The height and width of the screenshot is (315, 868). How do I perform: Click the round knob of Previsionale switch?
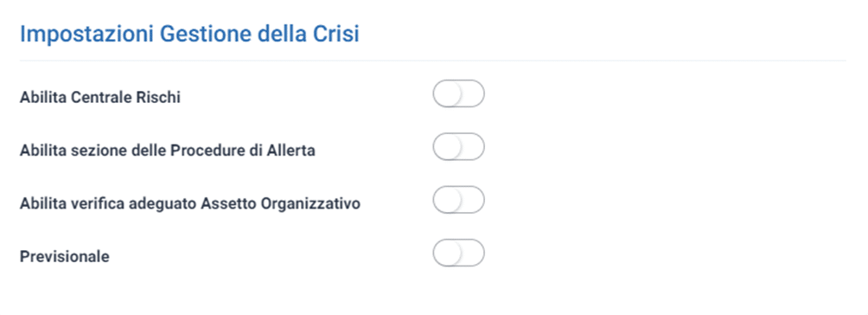[447, 253]
